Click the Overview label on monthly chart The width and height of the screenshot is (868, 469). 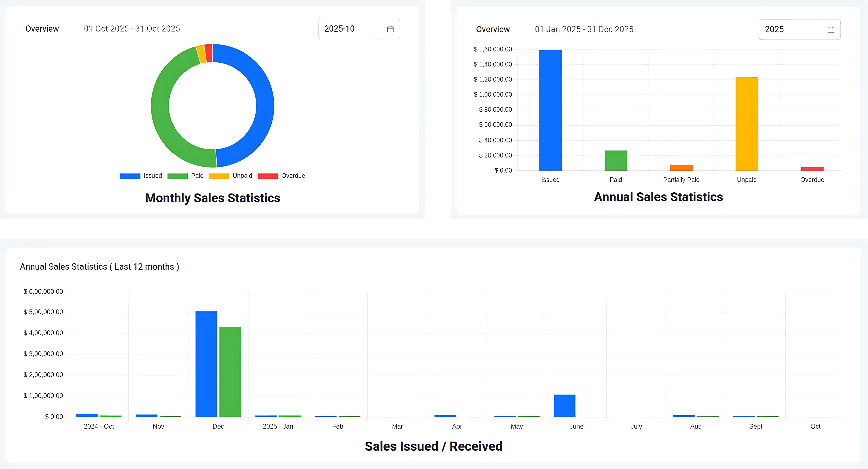point(42,29)
